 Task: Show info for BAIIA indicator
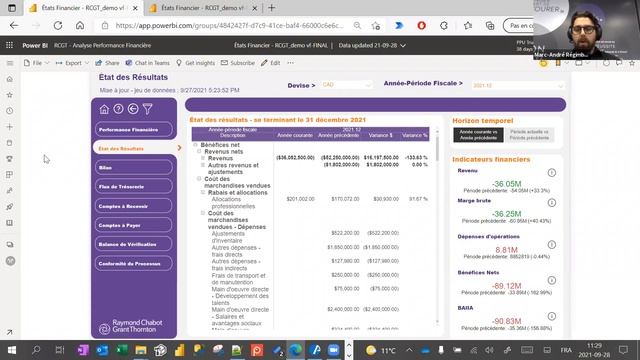(x=551, y=316)
